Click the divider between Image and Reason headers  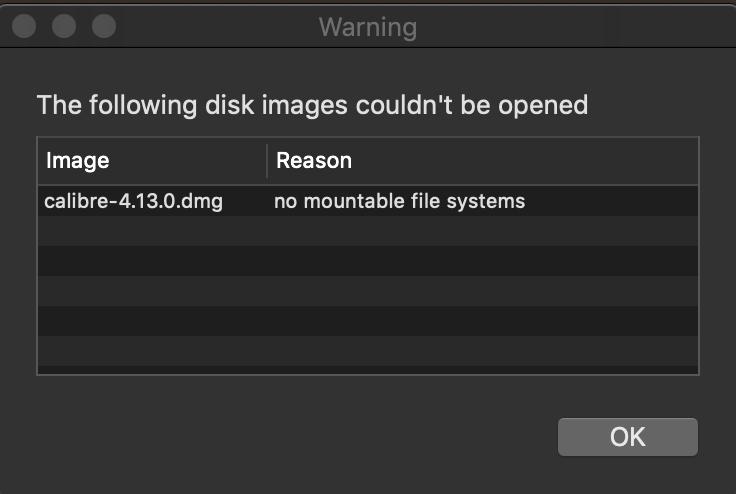pyautogui.click(x=267, y=161)
